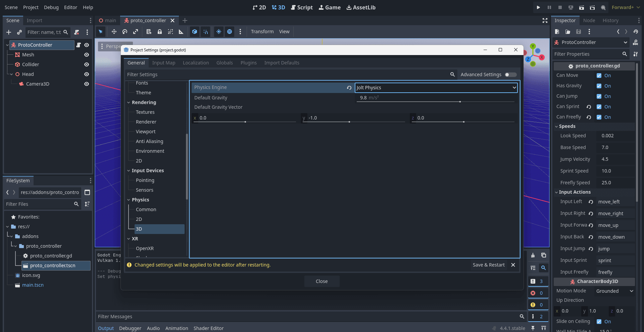Image resolution: width=644 pixels, height=332 pixels.
Task: Adjust the gravity vector x slider
Action: click(x=245, y=122)
